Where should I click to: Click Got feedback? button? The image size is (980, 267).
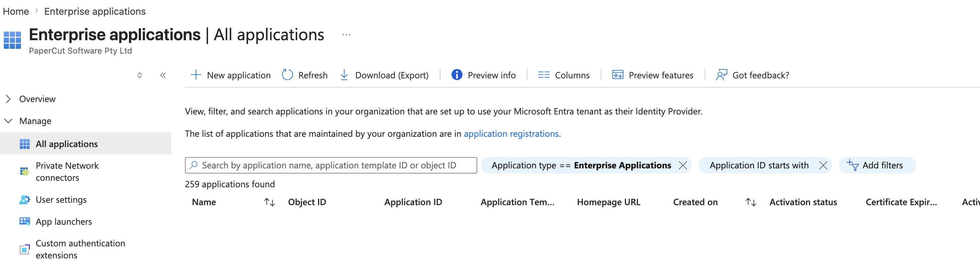[752, 75]
